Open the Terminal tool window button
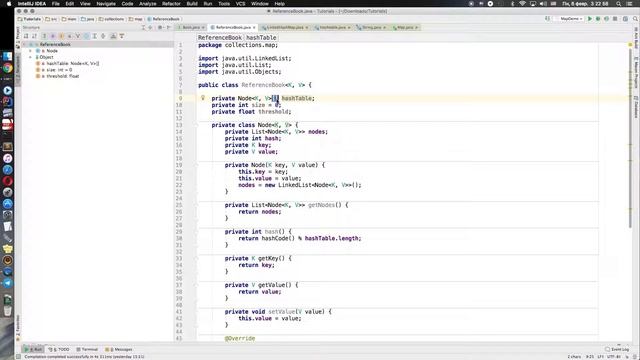Image resolution: width=640 pixels, height=360 pixels. click(87, 349)
